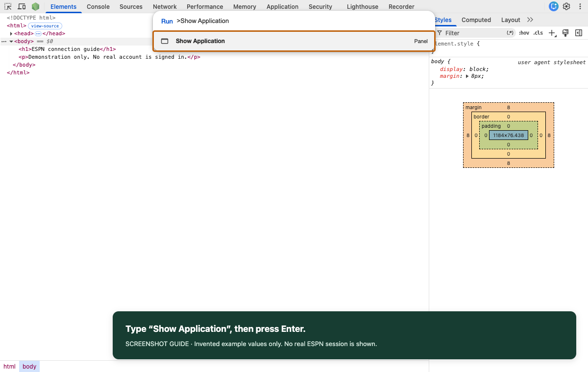Screen dimensions: 588x372
Task: Switch to the Console tab
Action: click(98, 7)
